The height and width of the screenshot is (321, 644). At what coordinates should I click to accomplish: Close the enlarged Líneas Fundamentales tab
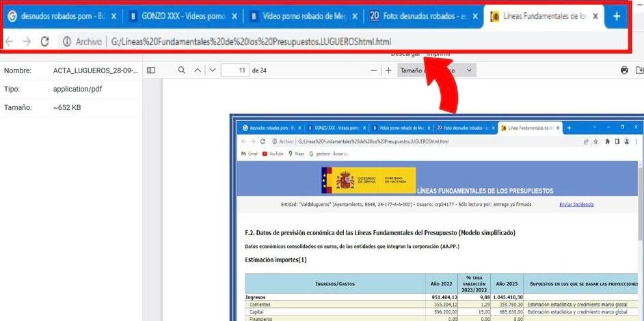coord(596,16)
